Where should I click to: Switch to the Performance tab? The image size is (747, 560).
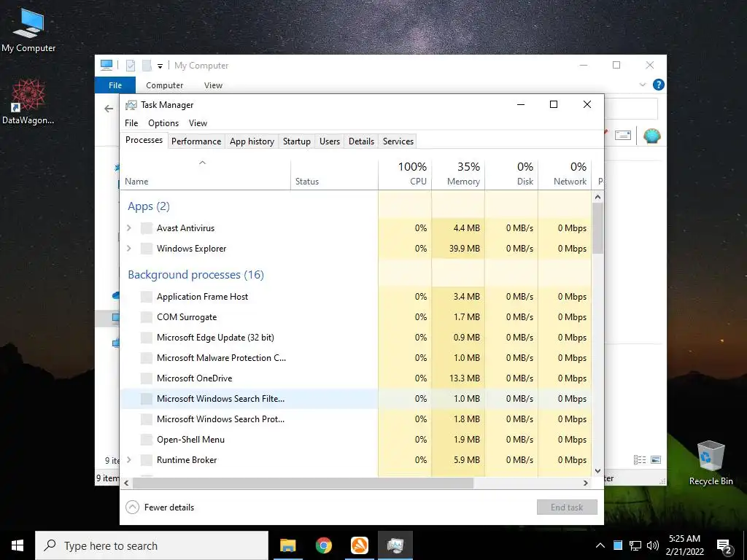pos(196,141)
